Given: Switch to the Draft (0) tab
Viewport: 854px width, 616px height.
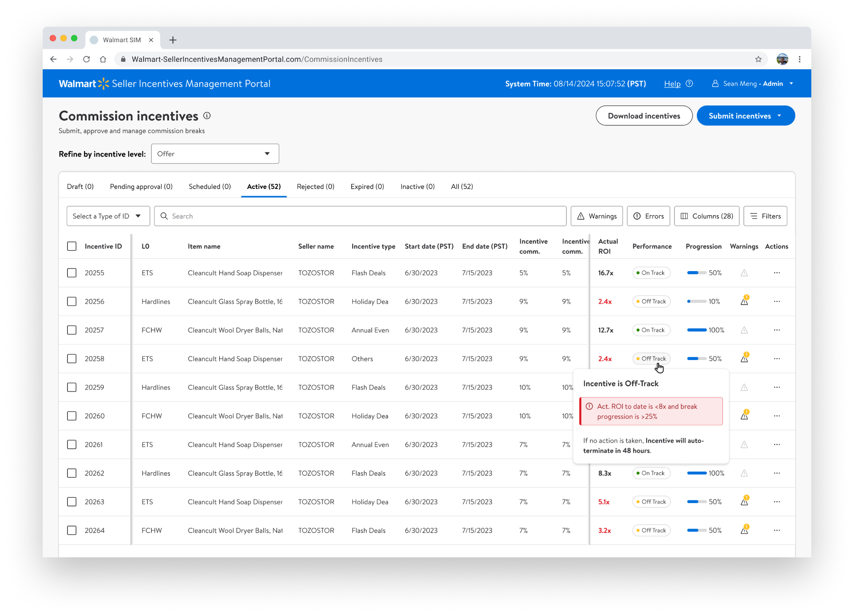Looking at the screenshot, I should point(80,187).
